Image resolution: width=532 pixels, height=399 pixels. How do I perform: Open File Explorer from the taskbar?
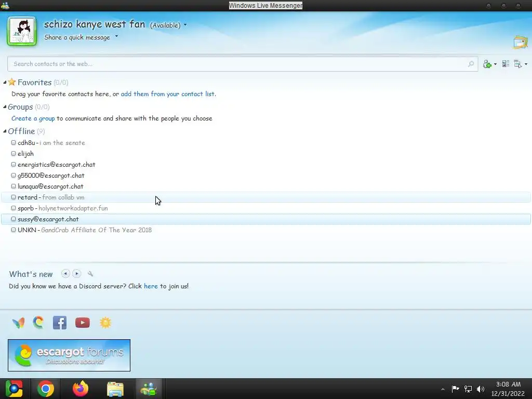tap(115, 389)
